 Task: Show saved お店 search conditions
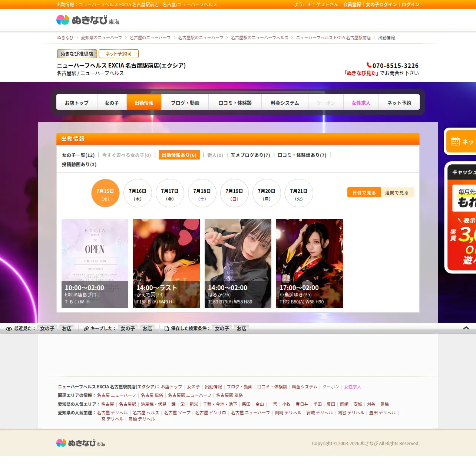pos(242,329)
